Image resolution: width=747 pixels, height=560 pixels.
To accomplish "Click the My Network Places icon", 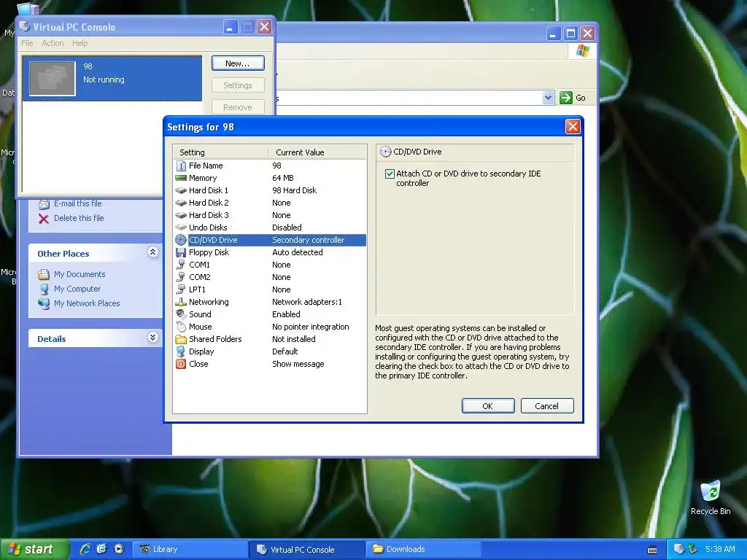I will (x=44, y=303).
